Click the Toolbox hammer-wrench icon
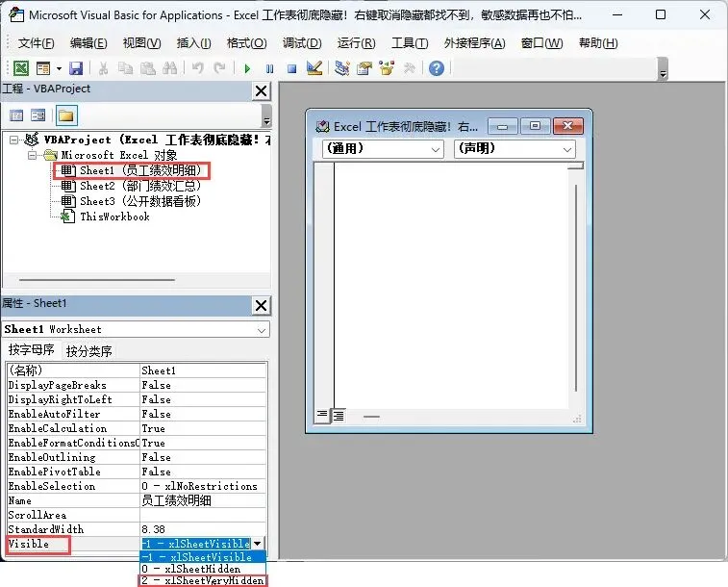 click(409, 68)
